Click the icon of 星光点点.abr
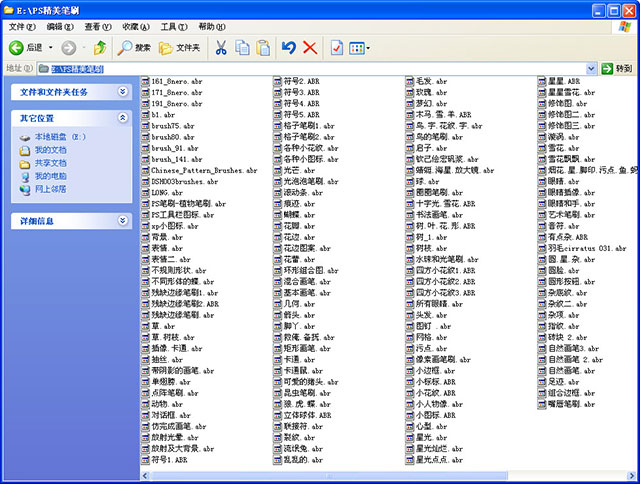640x484 pixels. tap(410, 460)
